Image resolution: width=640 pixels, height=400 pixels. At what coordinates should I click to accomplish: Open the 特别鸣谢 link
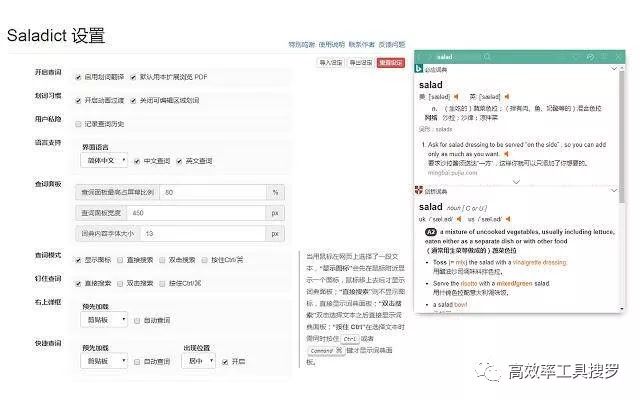click(302, 44)
